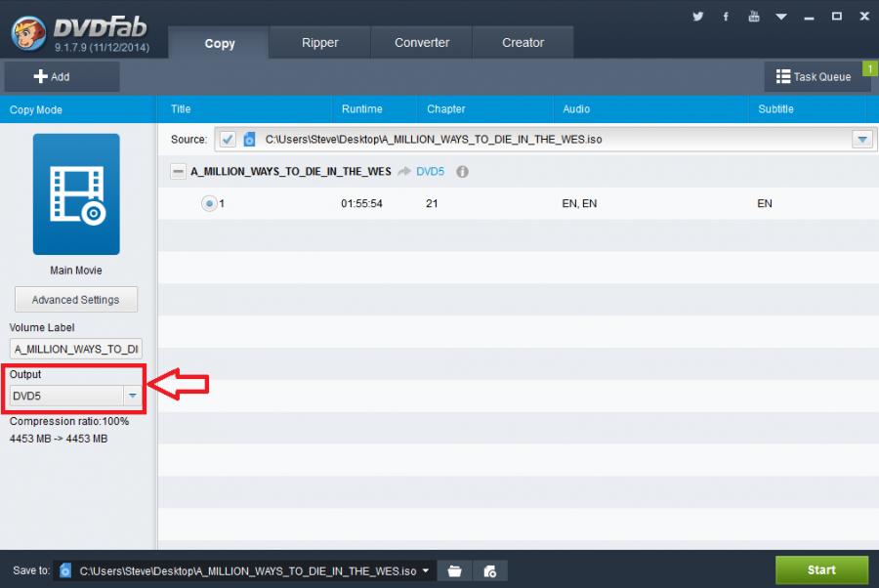Open Advanced Settings
879x588 pixels.
(75, 300)
